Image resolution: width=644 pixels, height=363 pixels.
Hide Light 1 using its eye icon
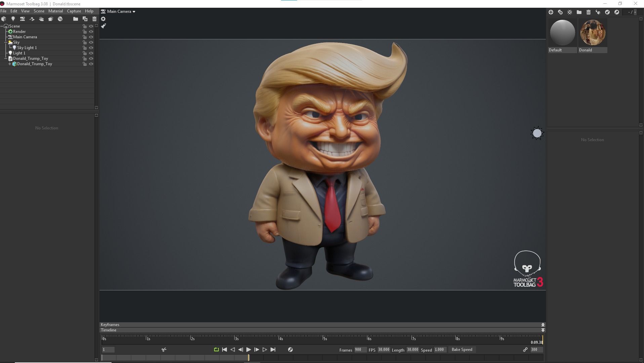[x=91, y=53]
